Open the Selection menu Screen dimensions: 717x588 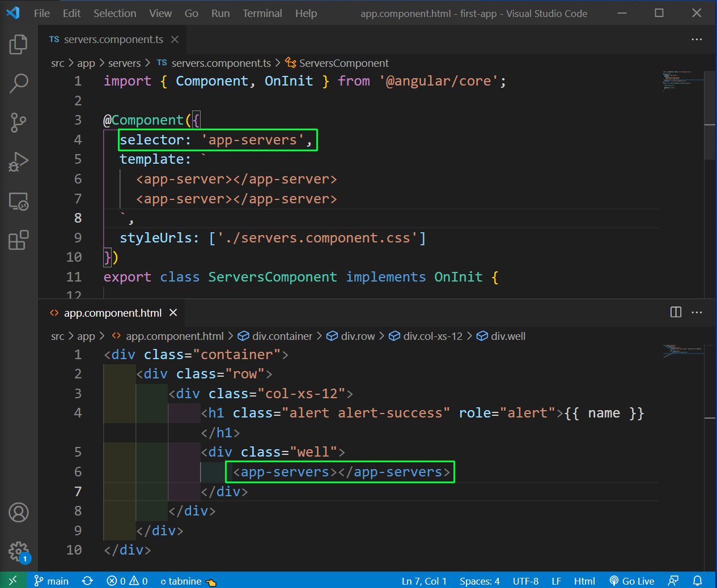tap(115, 13)
